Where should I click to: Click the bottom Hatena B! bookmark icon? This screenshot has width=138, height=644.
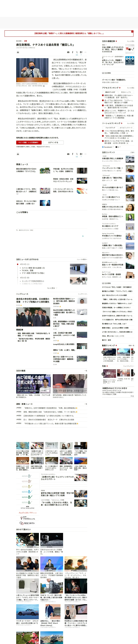81,154
